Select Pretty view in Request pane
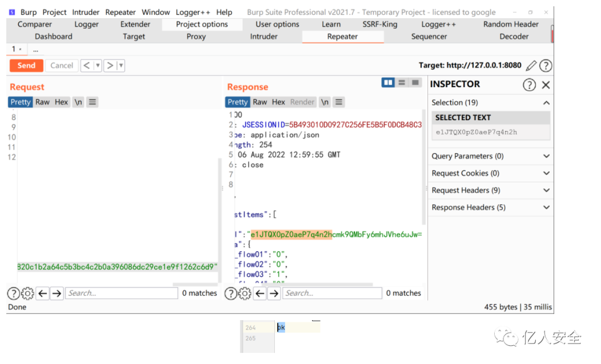 pyautogui.click(x=21, y=102)
